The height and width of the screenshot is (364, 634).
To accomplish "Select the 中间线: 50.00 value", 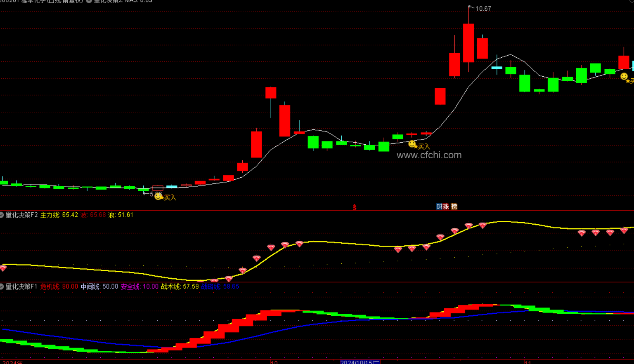I will pos(99,287).
